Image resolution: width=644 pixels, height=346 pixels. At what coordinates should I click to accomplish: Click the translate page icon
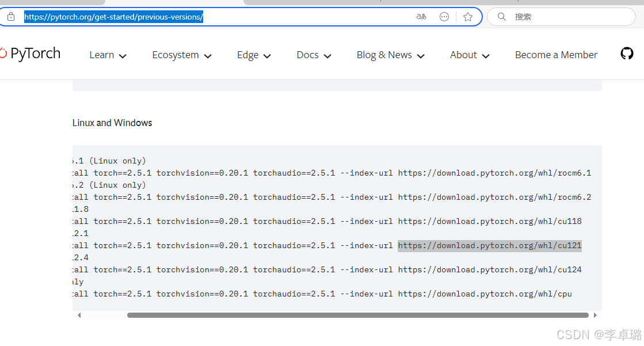click(421, 17)
